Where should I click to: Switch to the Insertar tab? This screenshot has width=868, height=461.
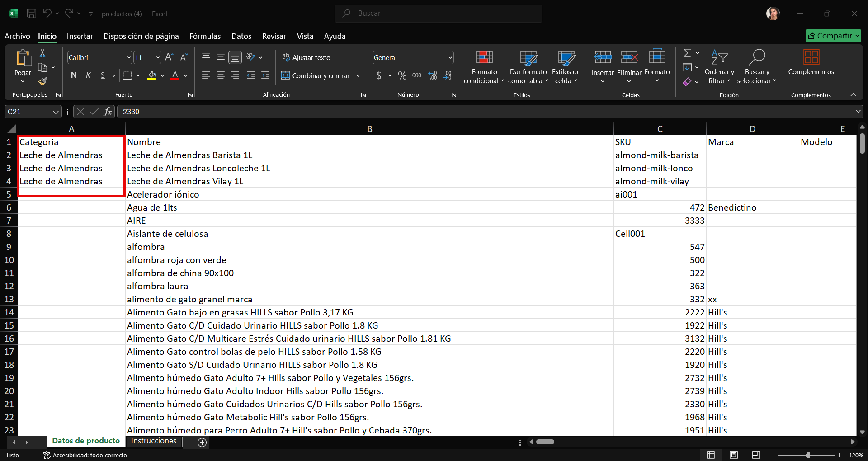click(80, 36)
